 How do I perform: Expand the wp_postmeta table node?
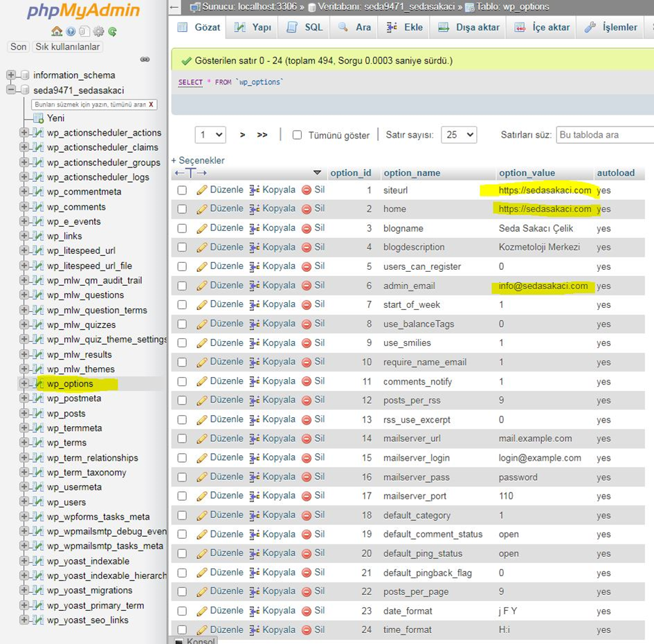[24, 398]
